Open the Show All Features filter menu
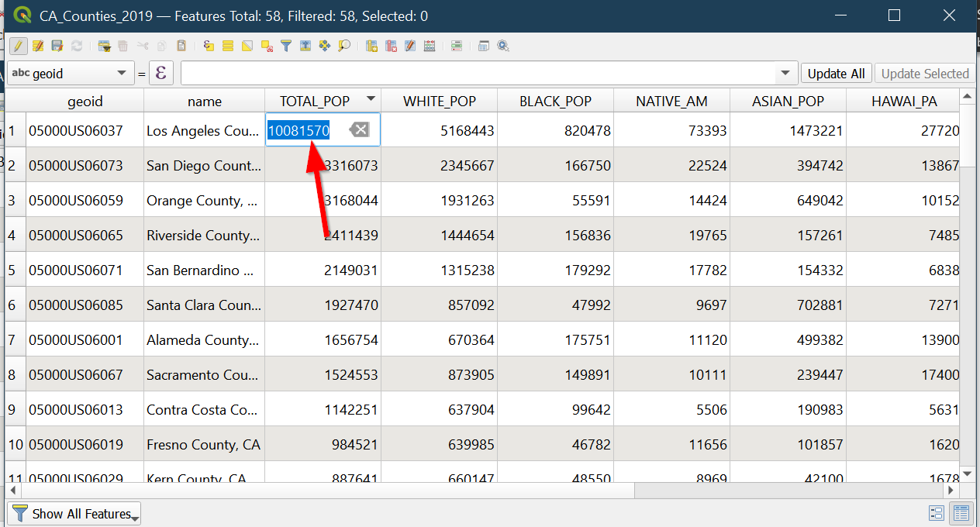Viewport: 980px width, 527px height. point(74,514)
